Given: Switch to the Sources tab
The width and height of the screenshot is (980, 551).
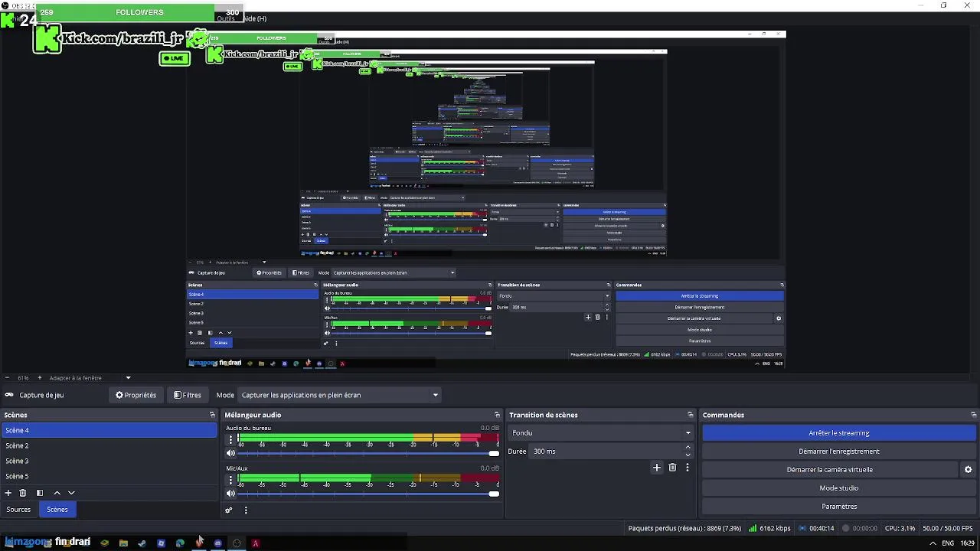Looking at the screenshot, I should 18,510.
